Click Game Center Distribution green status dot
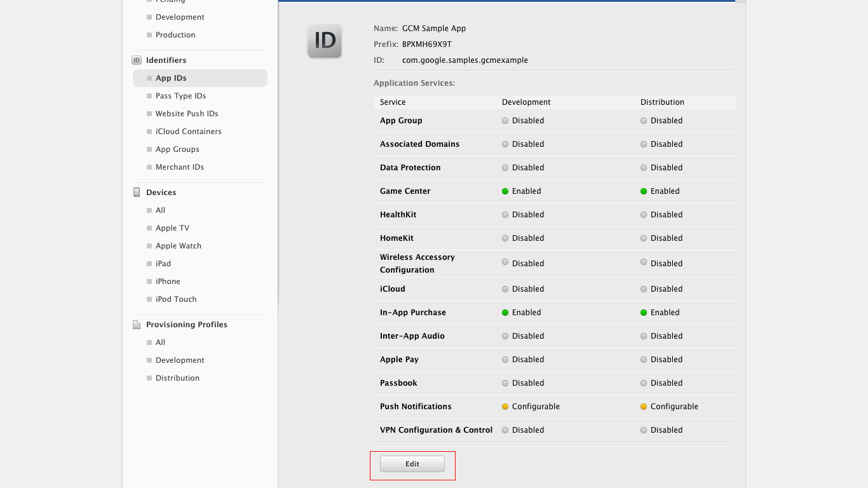The image size is (868, 488). click(x=644, y=191)
